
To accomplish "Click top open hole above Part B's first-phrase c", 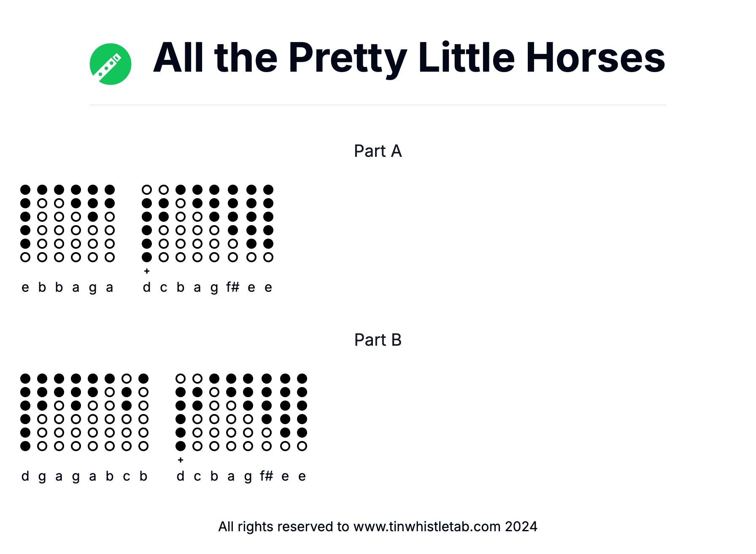I will click(127, 379).
